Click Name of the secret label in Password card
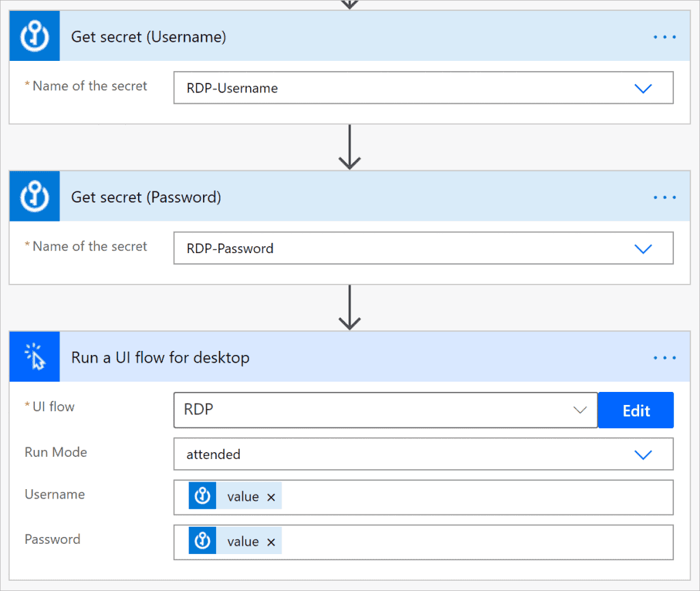The width and height of the screenshot is (700, 591). [x=90, y=246]
